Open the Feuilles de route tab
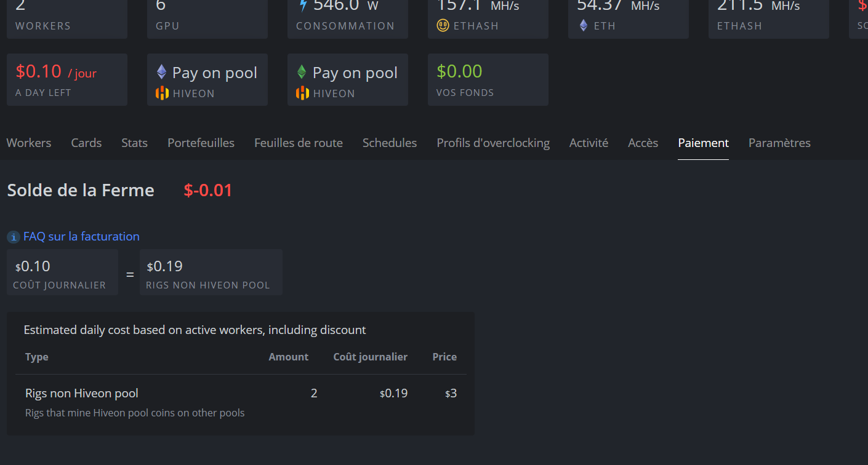Screen dimensions: 868x465 point(299,143)
